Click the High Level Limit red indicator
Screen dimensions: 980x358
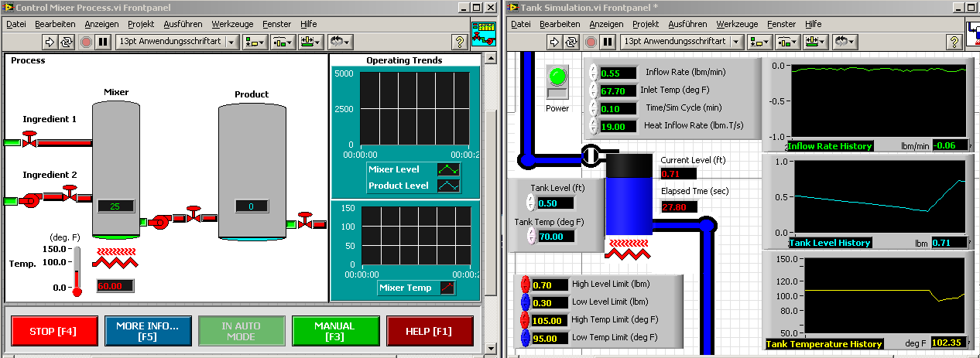pyautogui.click(x=524, y=285)
